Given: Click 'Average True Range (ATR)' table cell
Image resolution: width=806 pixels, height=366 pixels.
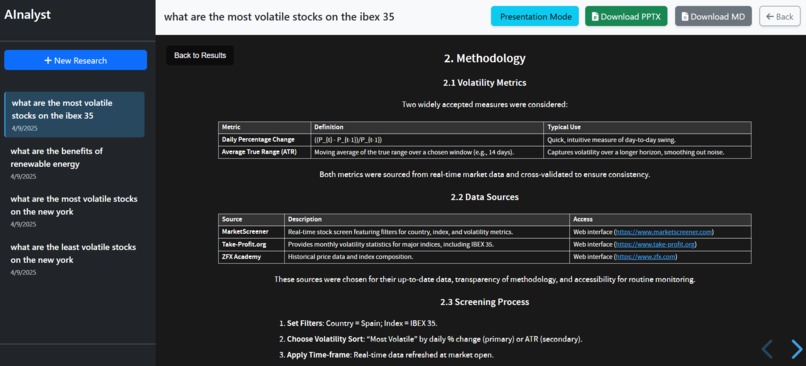Looking at the screenshot, I should point(265,152).
